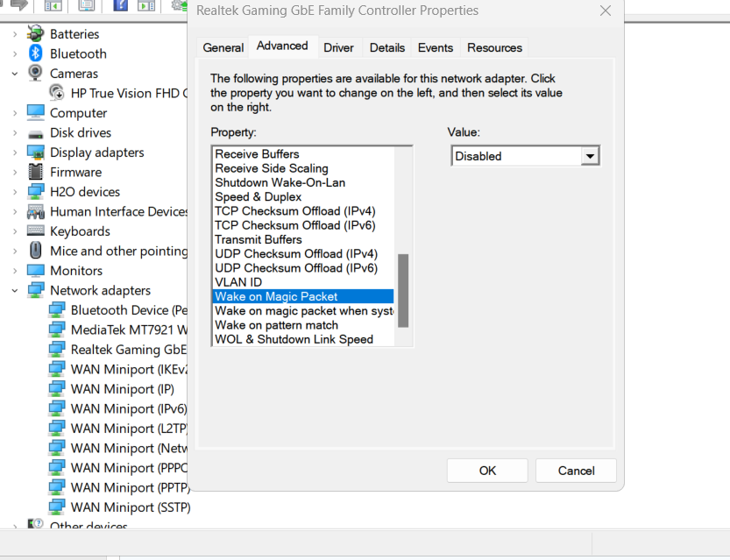Expand the Display adapters category
Image resolution: width=730 pixels, height=560 pixels.
(15, 152)
